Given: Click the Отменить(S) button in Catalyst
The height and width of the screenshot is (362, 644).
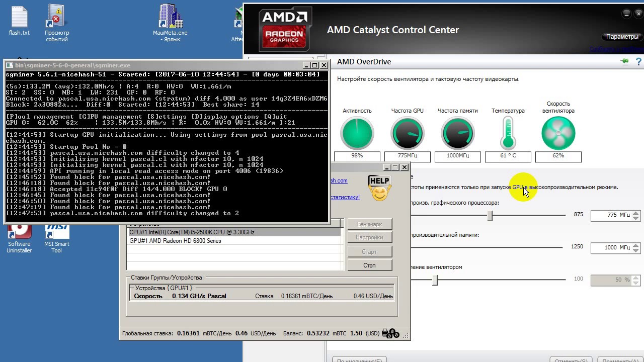Looking at the screenshot, I should 571,359.
